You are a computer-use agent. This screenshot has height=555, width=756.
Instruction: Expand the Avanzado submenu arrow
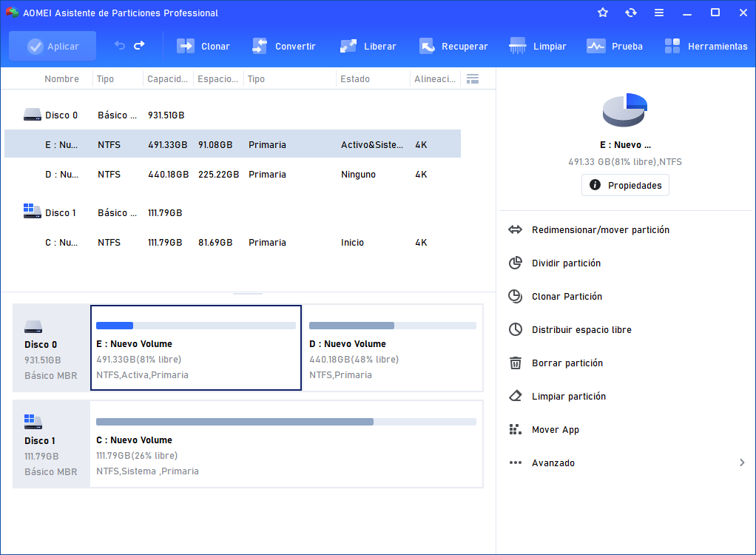click(x=742, y=463)
